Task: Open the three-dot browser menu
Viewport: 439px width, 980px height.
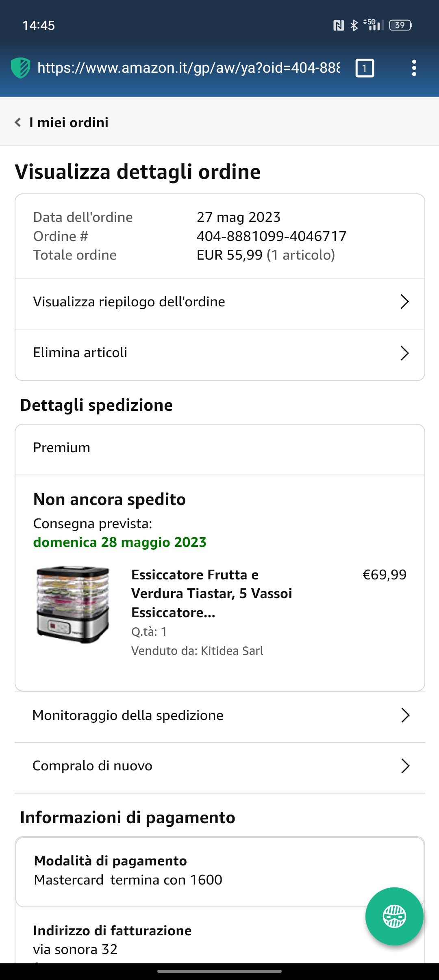Action: [x=414, y=68]
